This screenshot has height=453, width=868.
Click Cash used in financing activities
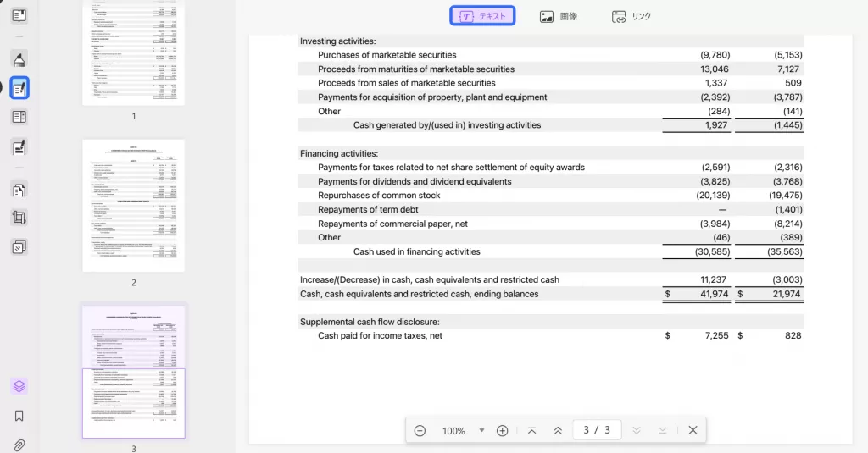click(x=416, y=251)
